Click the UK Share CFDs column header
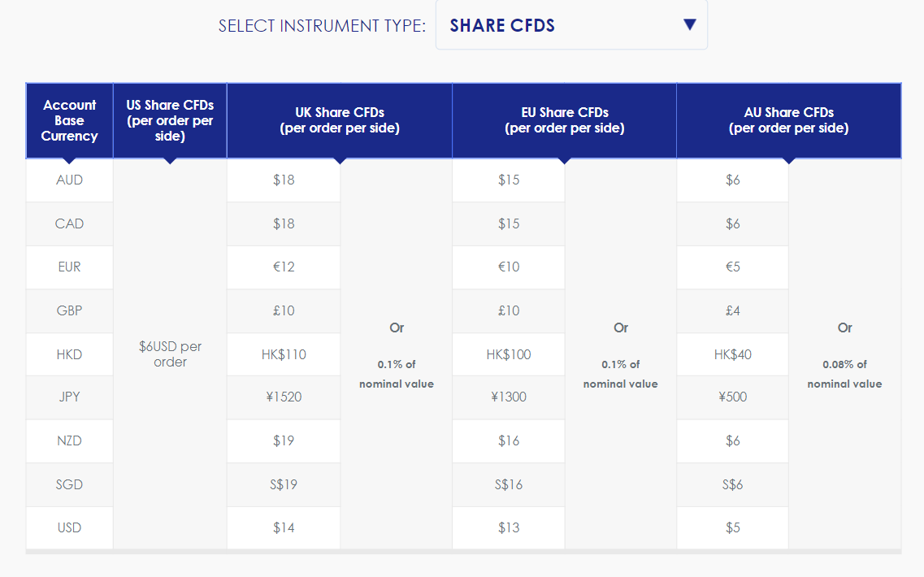This screenshot has height=577, width=924. click(340, 120)
